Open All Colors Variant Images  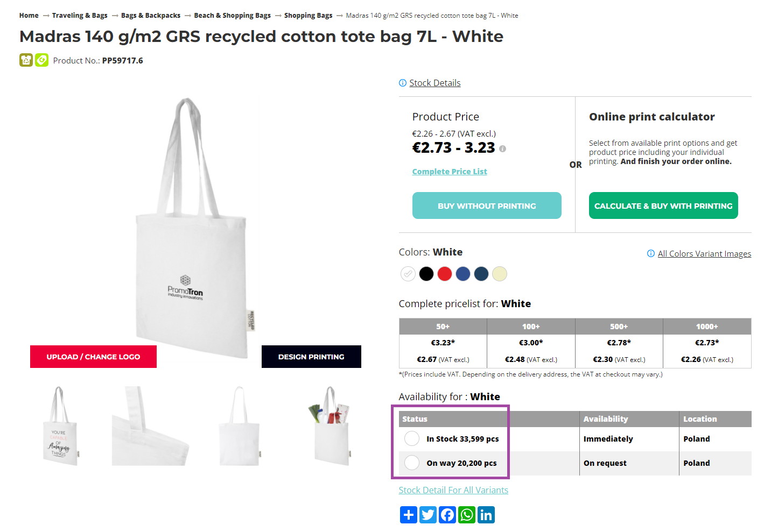pos(704,254)
